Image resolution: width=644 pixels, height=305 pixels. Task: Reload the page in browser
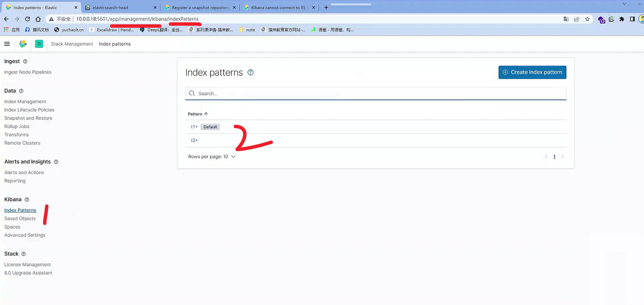tap(27, 19)
